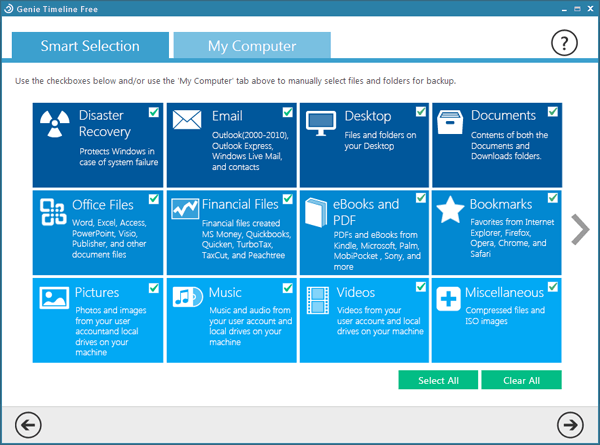The height and width of the screenshot is (445, 600).
Task: Go back with the left arrow button
Action: coord(29,424)
